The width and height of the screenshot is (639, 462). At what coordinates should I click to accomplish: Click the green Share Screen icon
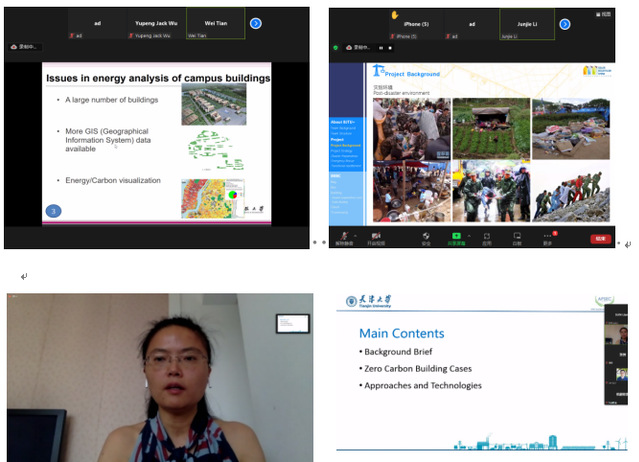(x=456, y=236)
